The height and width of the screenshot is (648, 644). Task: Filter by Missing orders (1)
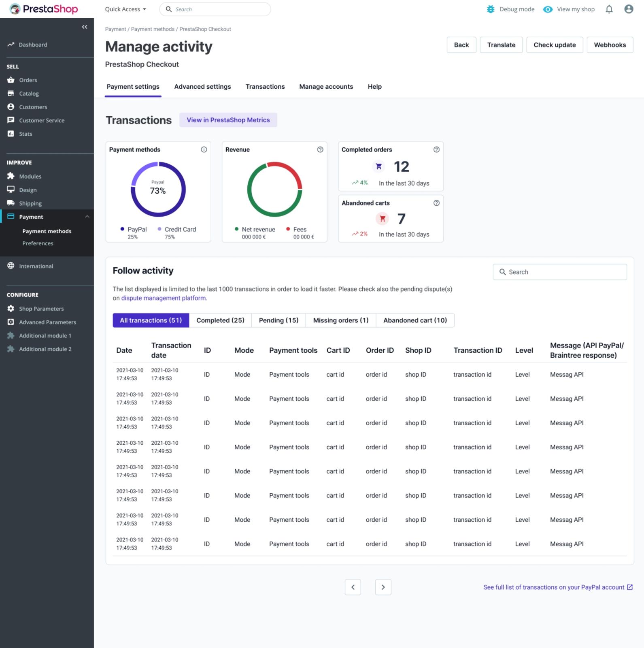point(341,320)
